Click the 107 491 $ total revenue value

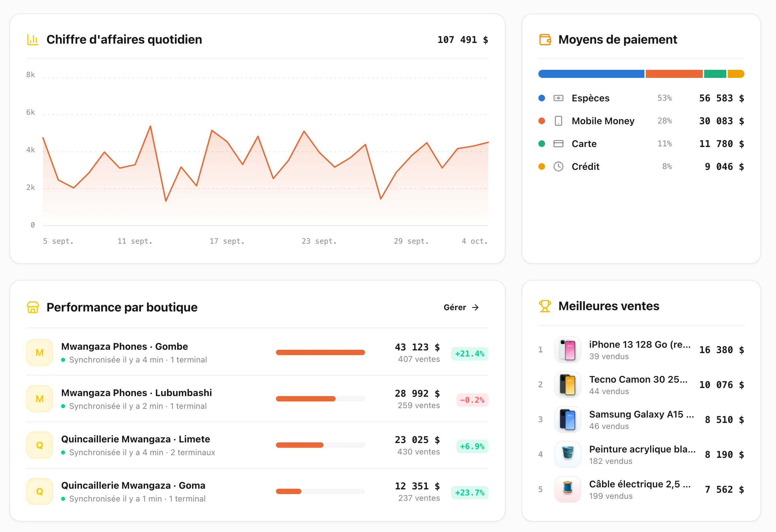coord(463,40)
